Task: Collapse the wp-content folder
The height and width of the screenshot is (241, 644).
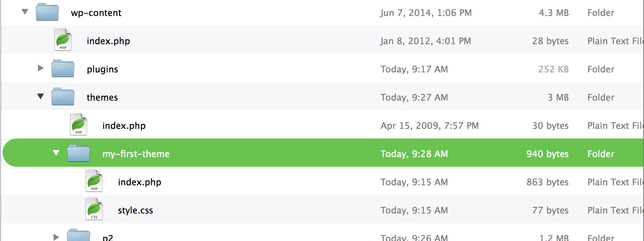Action: (x=24, y=12)
